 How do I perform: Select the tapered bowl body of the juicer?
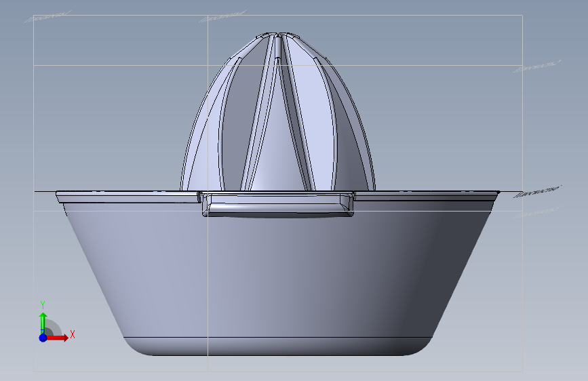[x=278, y=277]
